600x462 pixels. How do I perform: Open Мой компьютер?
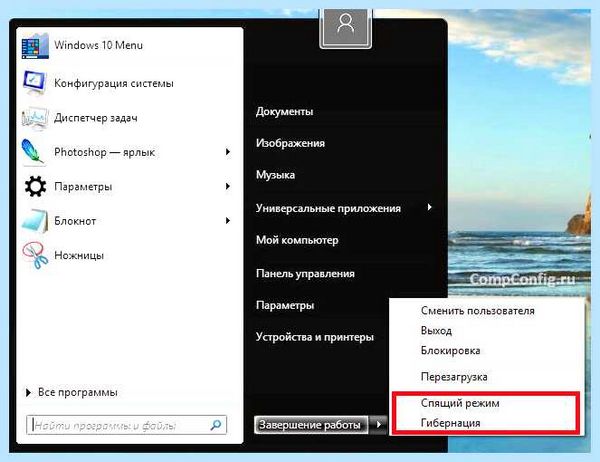click(297, 240)
